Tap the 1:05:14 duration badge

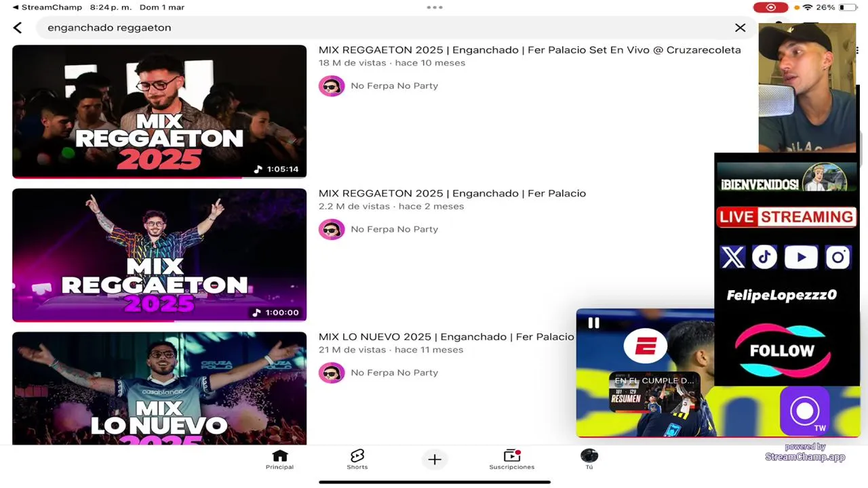tap(277, 169)
